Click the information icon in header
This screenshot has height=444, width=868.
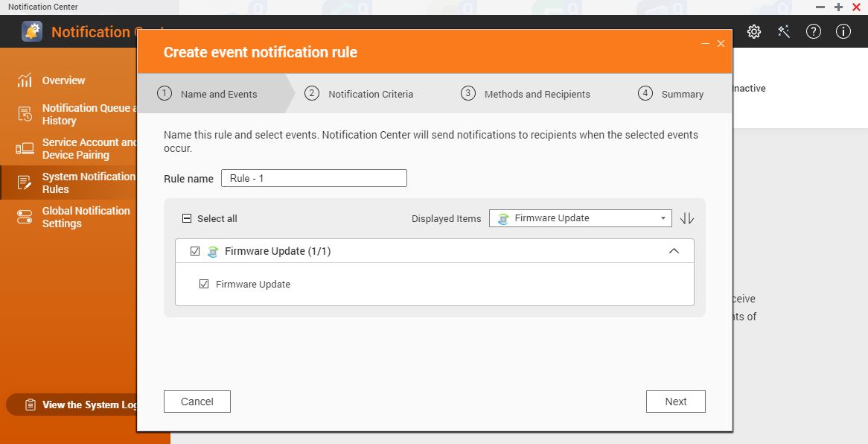[x=843, y=31]
